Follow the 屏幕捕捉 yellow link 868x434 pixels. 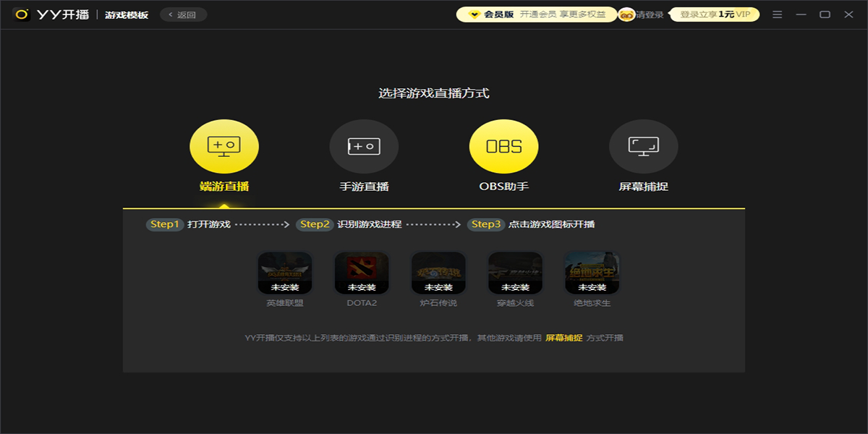[563, 338]
